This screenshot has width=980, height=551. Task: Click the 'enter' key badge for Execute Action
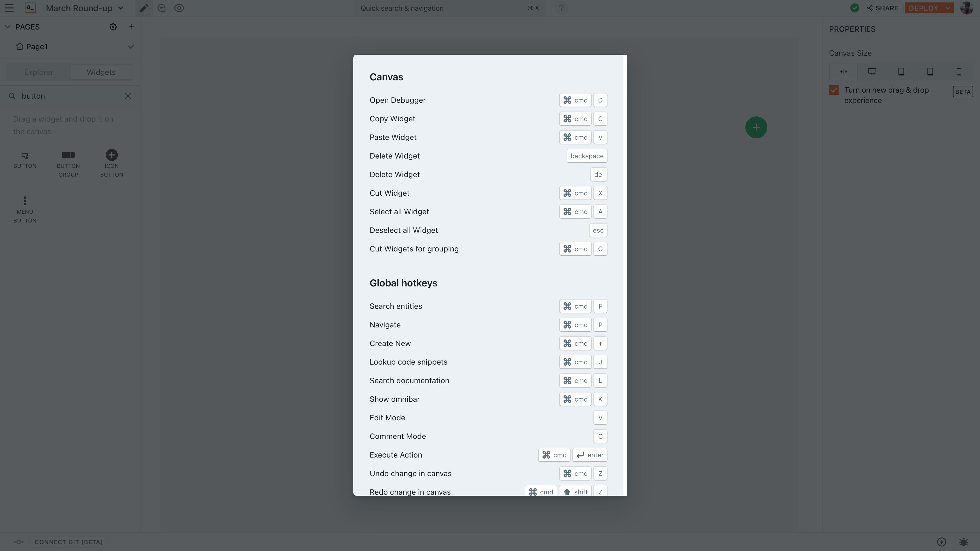coord(590,455)
